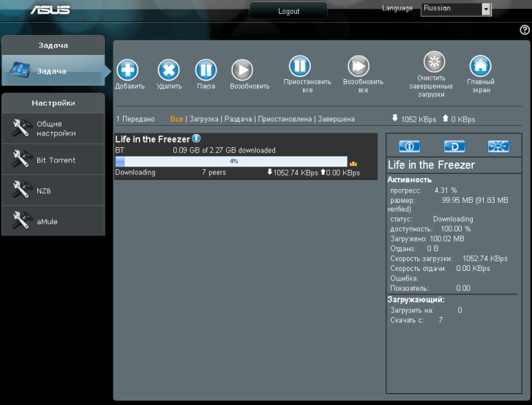The width and height of the screenshot is (532, 405).
Task: Click the ASUS logo
Action: (50, 10)
